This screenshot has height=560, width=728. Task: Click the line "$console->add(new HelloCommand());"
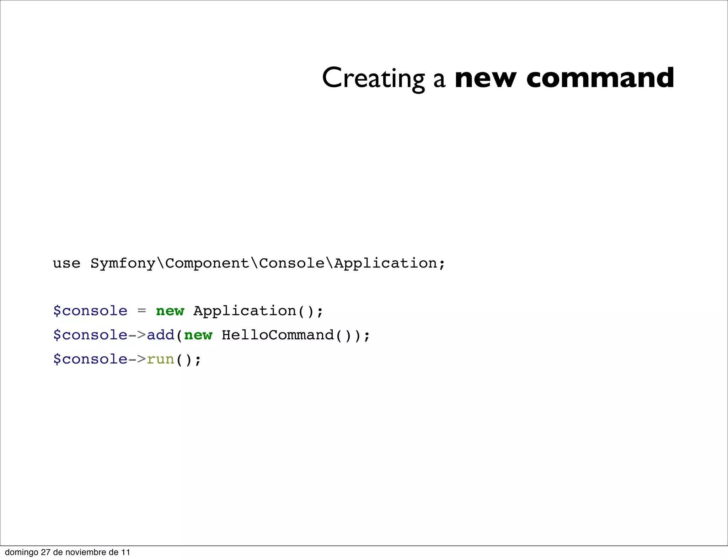point(212,335)
